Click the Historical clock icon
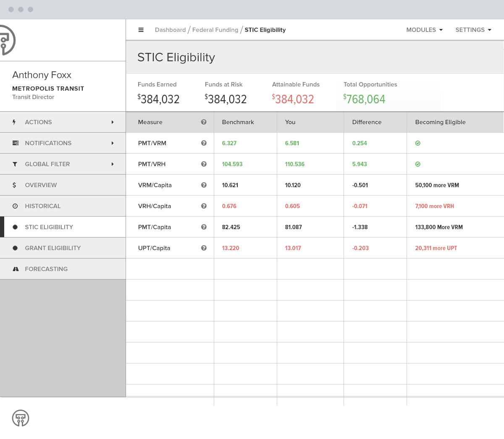This screenshot has width=504, height=439. 15,206
